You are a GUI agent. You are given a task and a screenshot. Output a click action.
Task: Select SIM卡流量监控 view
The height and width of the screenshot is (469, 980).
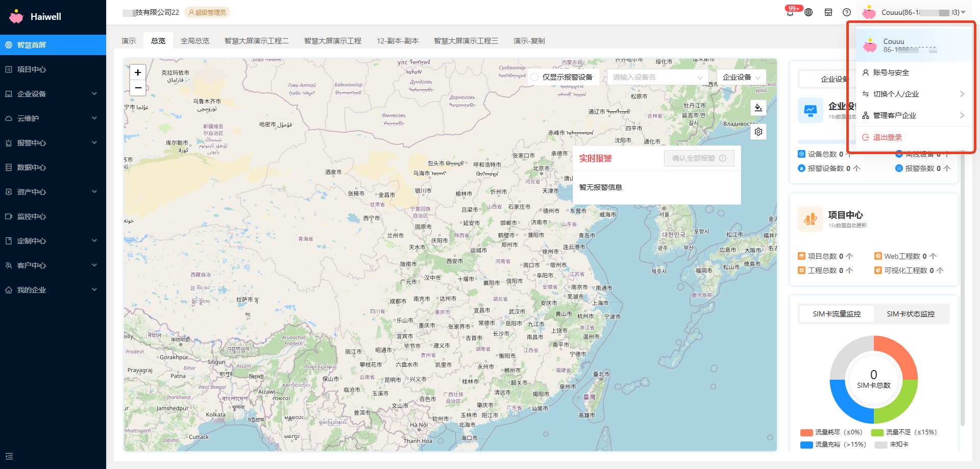tap(837, 314)
